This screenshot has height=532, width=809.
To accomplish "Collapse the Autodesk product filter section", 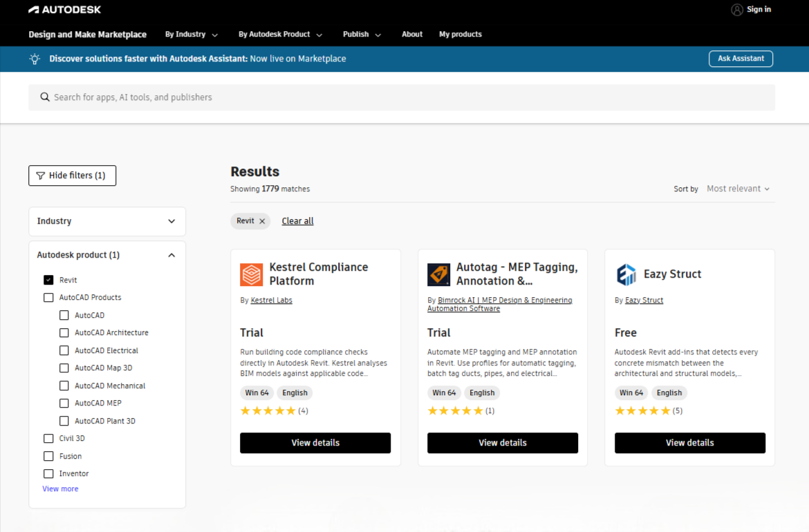I will tap(106, 255).
